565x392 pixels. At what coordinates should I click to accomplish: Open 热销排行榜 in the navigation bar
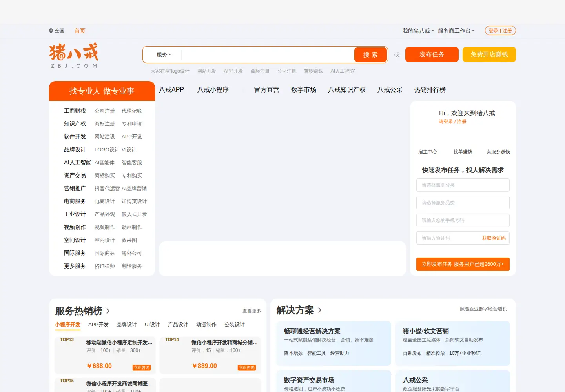[430, 90]
